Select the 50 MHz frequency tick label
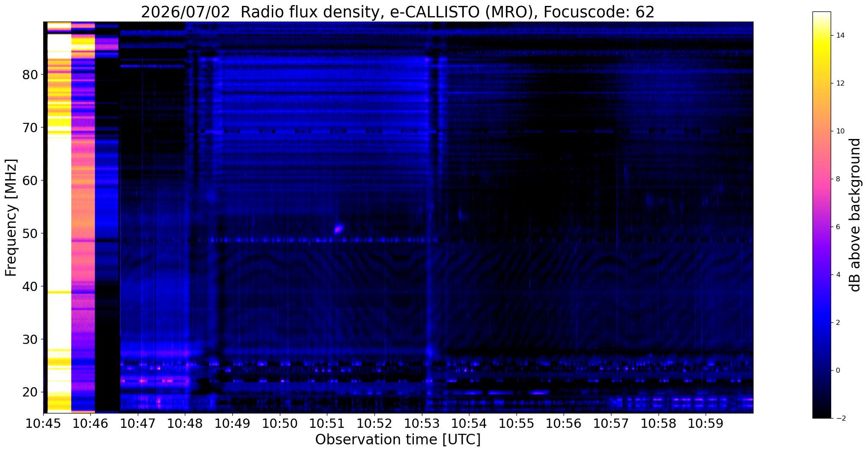Screen dimensions: 868x452 (x=30, y=233)
